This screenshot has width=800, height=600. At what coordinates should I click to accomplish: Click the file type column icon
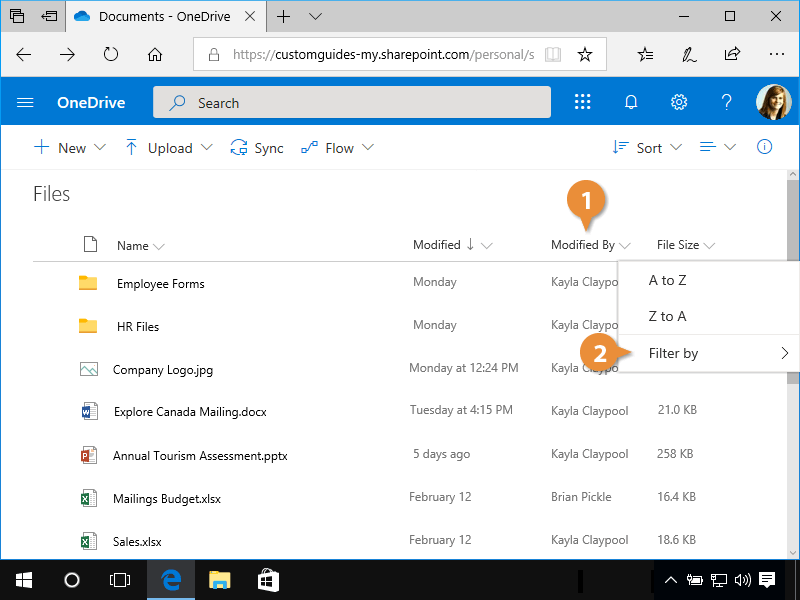pyautogui.click(x=90, y=244)
